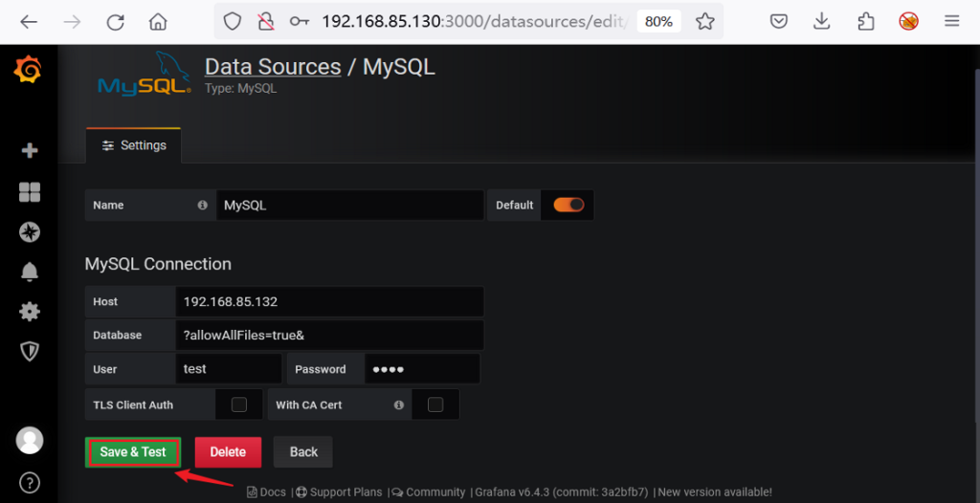Open the Alerting bell icon
Image resolution: width=980 pixels, height=503 pixels.
(30, 272)
